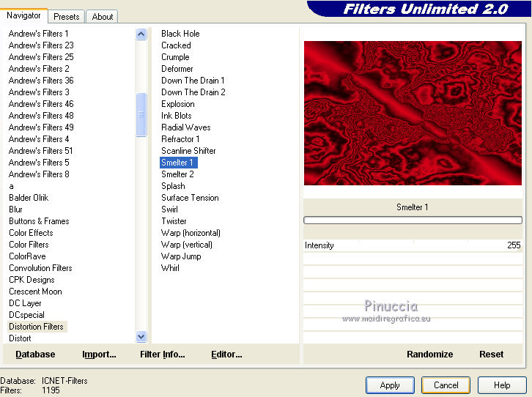Screen dimensions: 532x397
Task: Choose the Cracked filter
Action: 176,45
